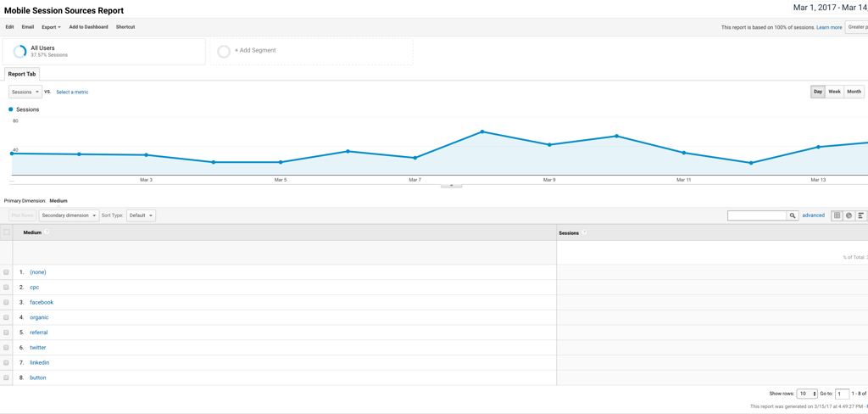Click the empty Add Segment circle icon
Screen dimensions: 868x414
pyautogui.click(x=224, y=52)
